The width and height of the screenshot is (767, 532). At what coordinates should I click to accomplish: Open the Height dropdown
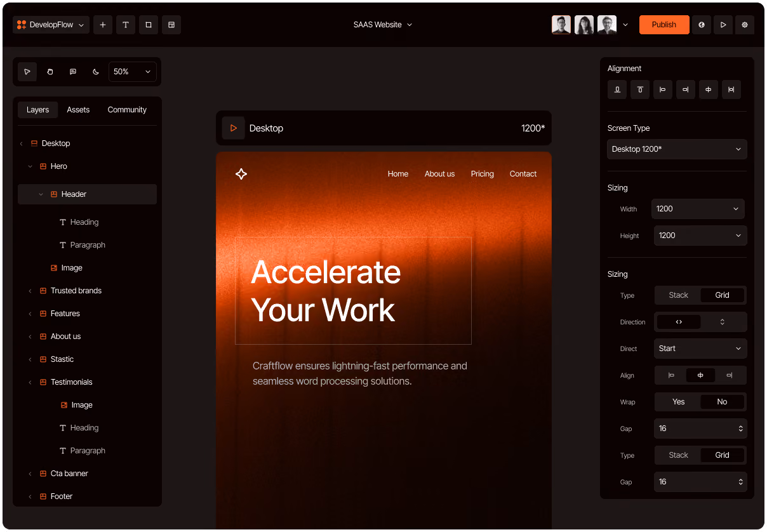[x=700, y=236]
